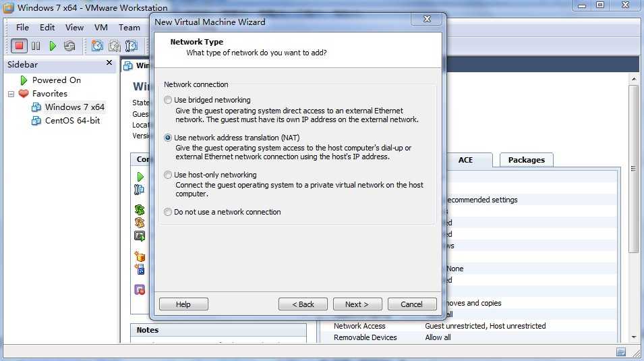Click 'Guest unrestricted, Host unrestricted' value
Viewport: 644px width, 361px height.
click(485, 326)
